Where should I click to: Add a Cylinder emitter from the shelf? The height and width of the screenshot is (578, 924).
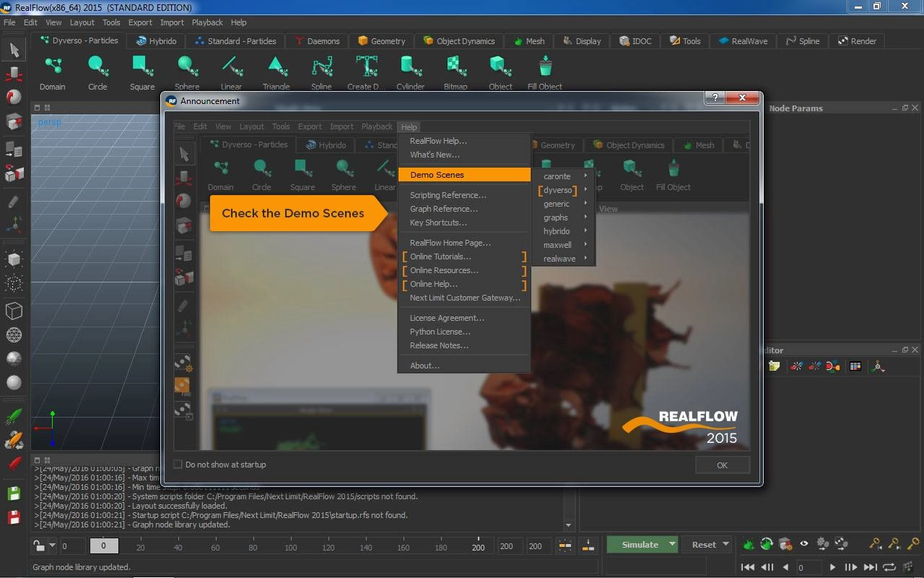pyautogui.click(x=410, y=72)
